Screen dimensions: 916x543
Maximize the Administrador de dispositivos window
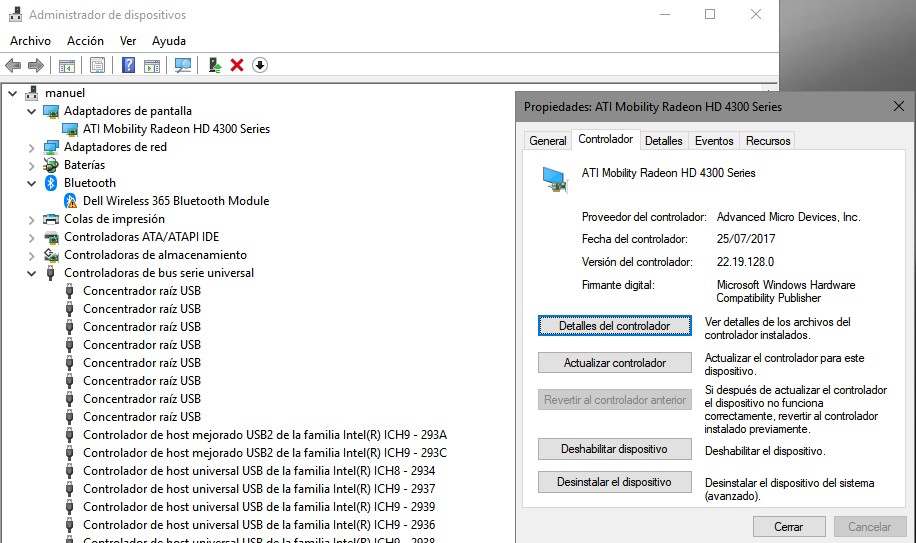[x=710, y=15]
